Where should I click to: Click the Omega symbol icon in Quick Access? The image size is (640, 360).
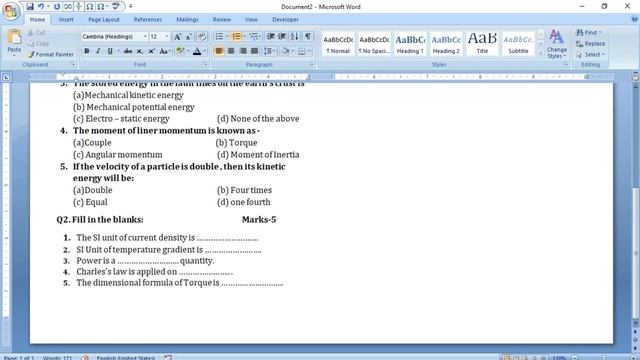(90, 7)
